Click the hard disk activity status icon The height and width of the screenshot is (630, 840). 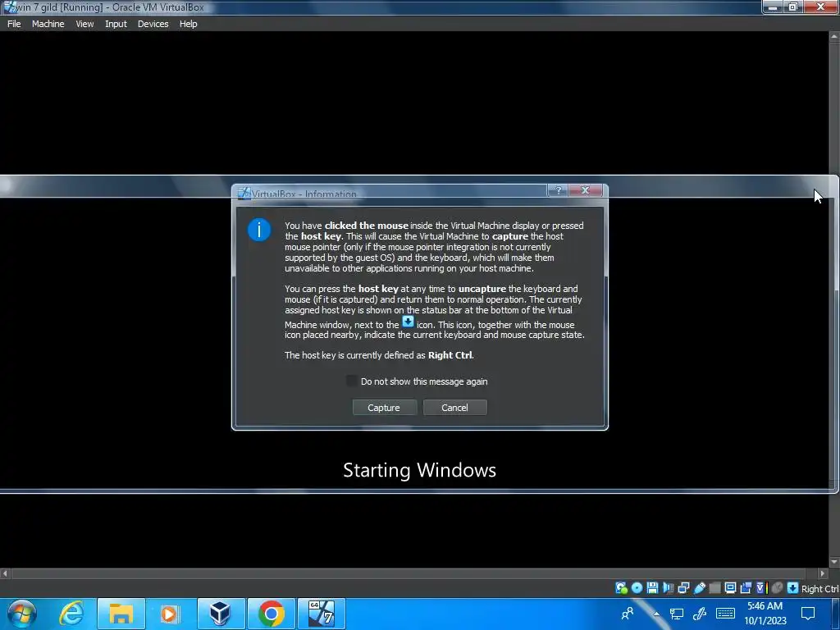click(621, 587)
